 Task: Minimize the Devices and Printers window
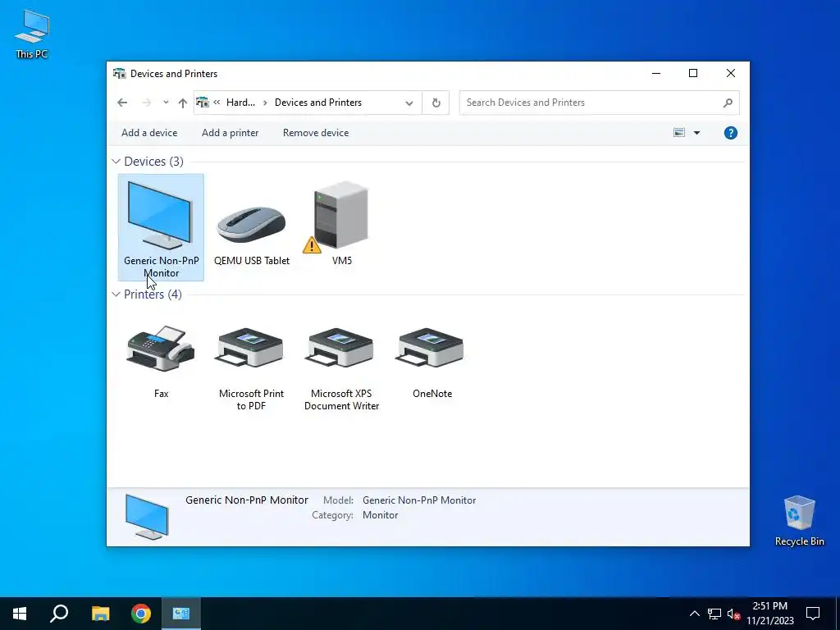pos(656,73)
